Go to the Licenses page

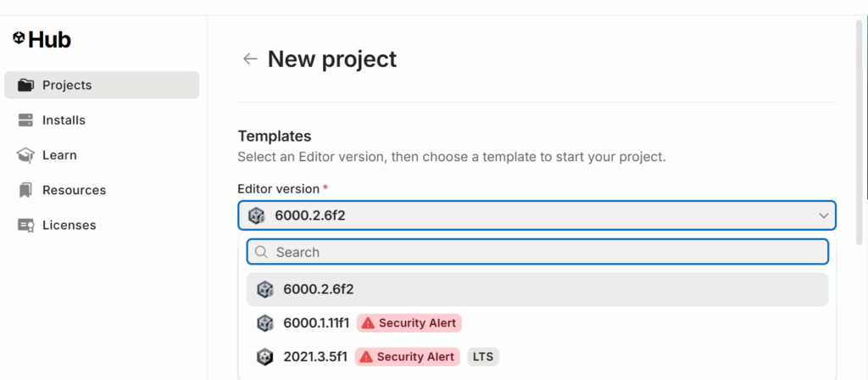(69, 226)
